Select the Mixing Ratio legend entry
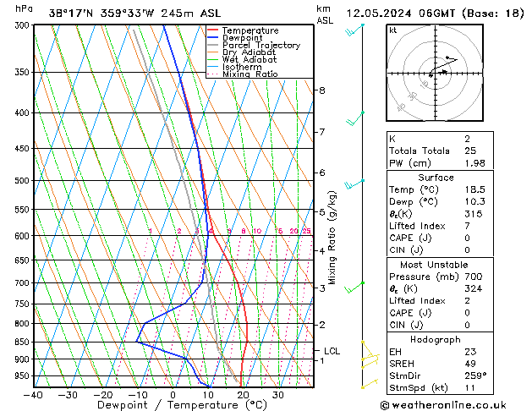The height and width of the screenshot is (411, 532). tap(250, 74)
